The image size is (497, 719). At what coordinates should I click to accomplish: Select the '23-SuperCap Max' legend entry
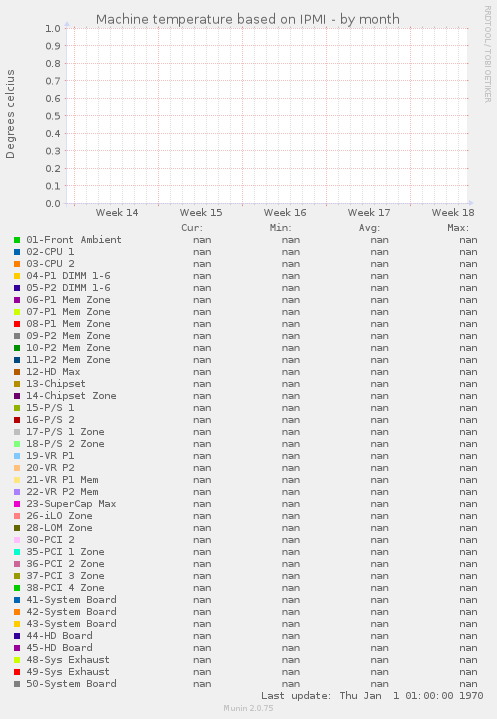click(x=71, y=503)
